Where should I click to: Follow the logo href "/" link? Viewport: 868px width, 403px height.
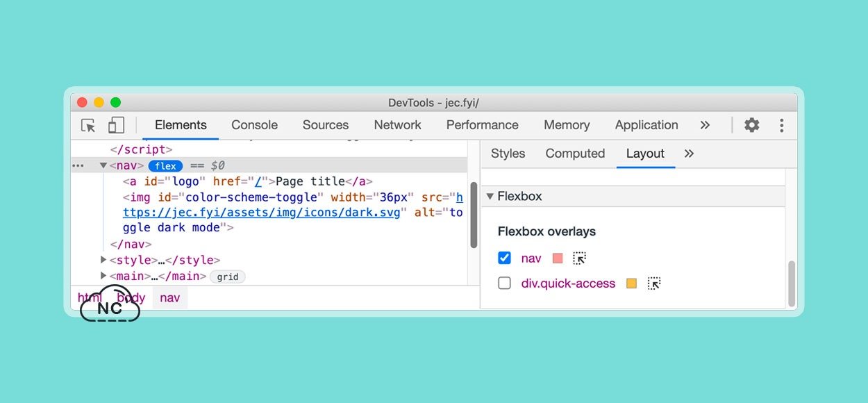click(x=258, y=181)
